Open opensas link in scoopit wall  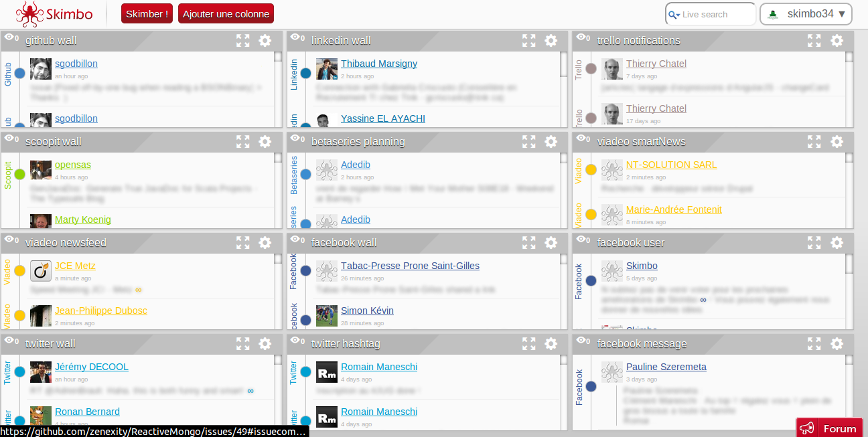pos(73,165)
